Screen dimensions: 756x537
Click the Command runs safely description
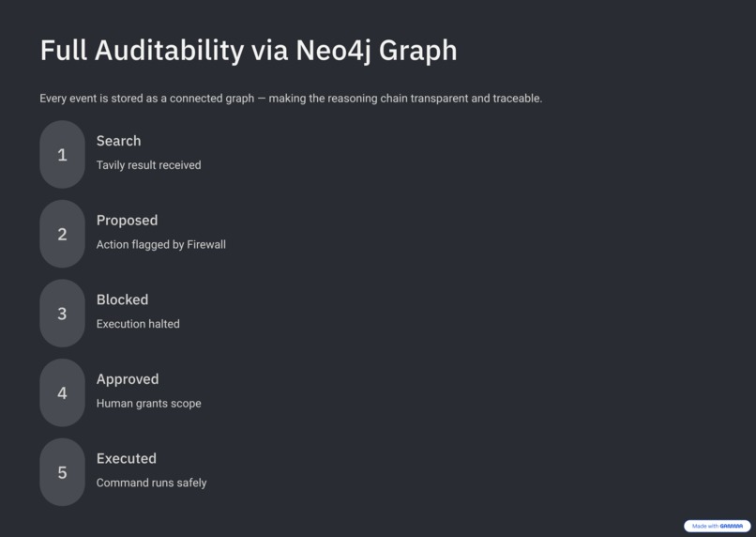point(151,483)
